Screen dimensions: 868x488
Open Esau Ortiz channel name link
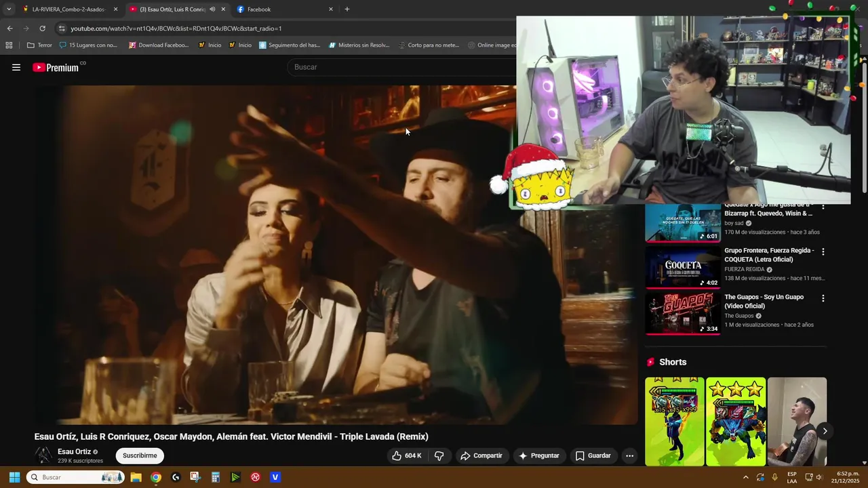click(74, 451)
